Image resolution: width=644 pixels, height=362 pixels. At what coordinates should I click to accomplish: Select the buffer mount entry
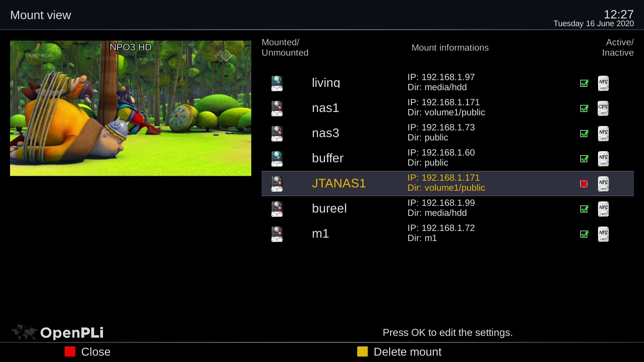tap(369, 158)
